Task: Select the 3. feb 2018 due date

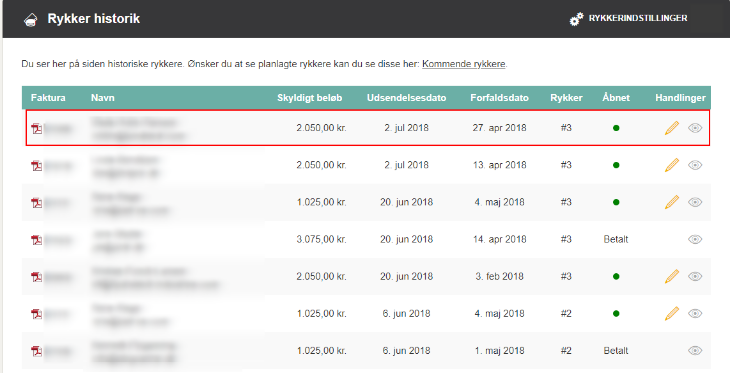Action: (x=500, y=276)
